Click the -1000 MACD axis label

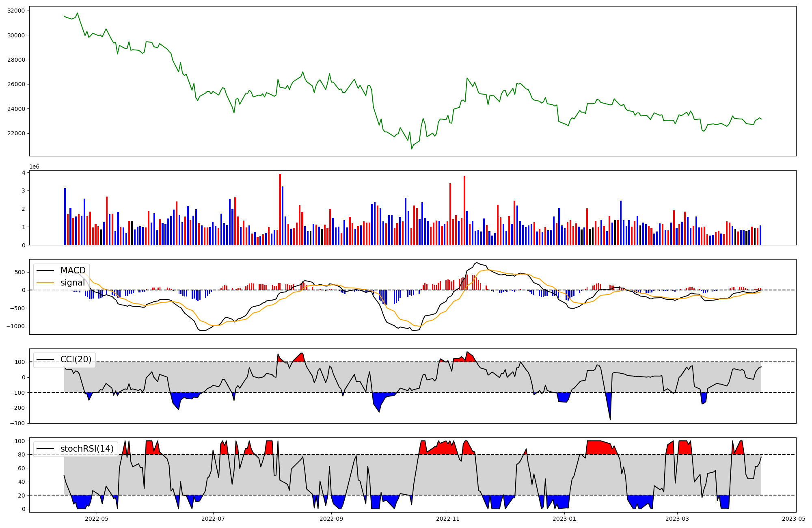(x=15, y=327)
